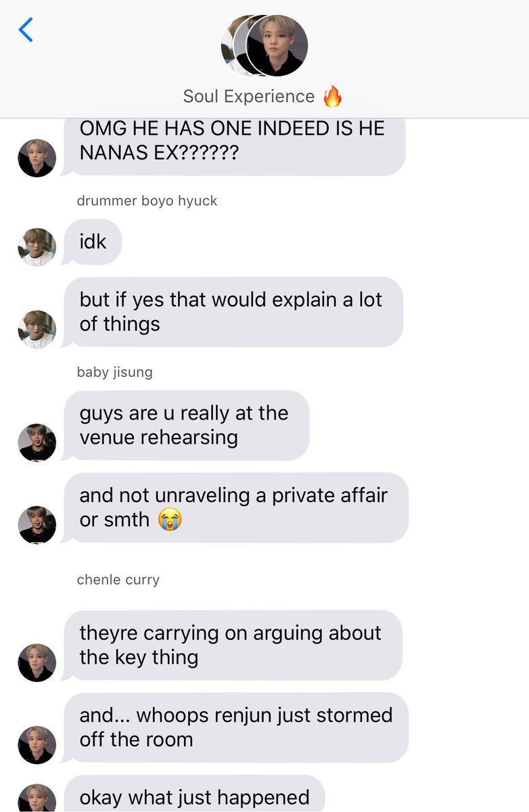The width and height of the screenshot is (529, 812).
Task: Tap the crying emoji in jisung's message
Action: [x=170, y=519]
